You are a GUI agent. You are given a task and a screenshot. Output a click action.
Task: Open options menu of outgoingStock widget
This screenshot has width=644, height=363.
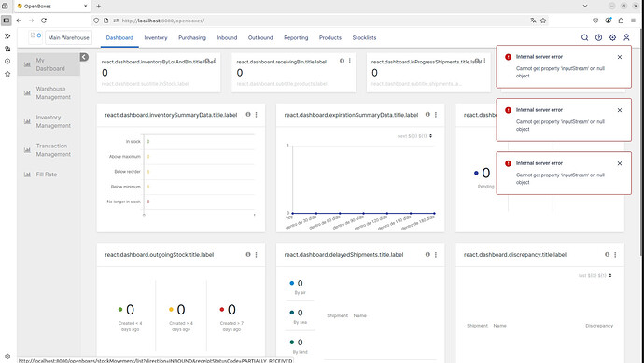257,254
